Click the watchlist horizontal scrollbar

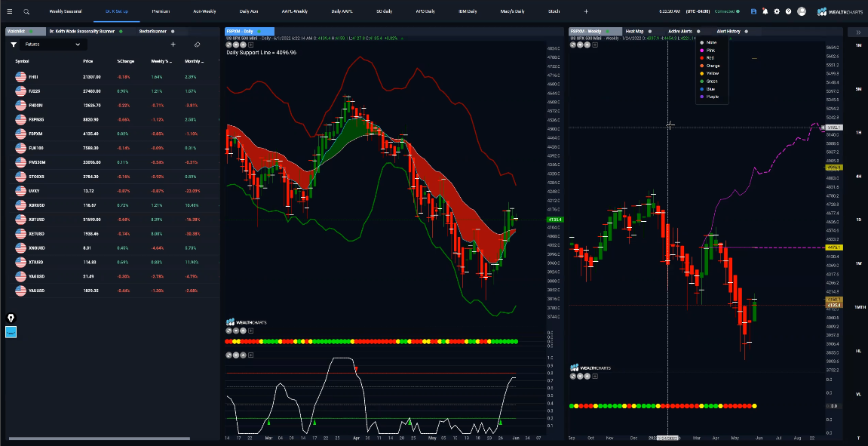click(100, 438)
